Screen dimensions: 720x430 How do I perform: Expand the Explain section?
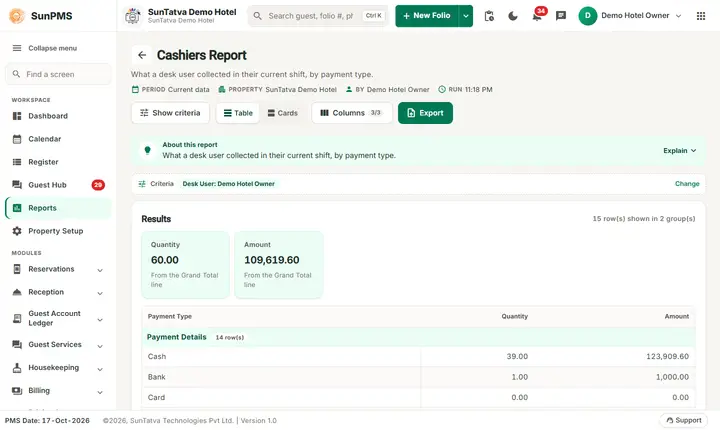click(680, 151)
